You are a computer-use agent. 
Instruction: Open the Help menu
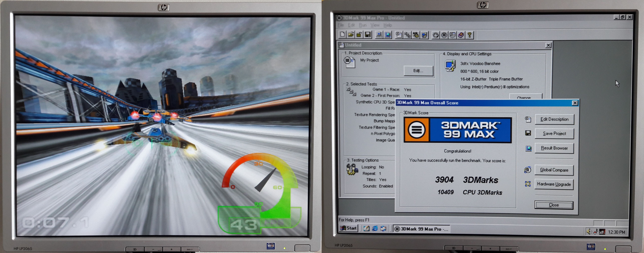(388, 25)
